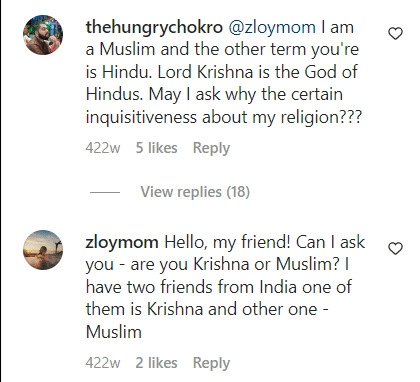Click the dash line beside View replies
The height and width of the screenshot is (382, 420).
click(105, 192)
